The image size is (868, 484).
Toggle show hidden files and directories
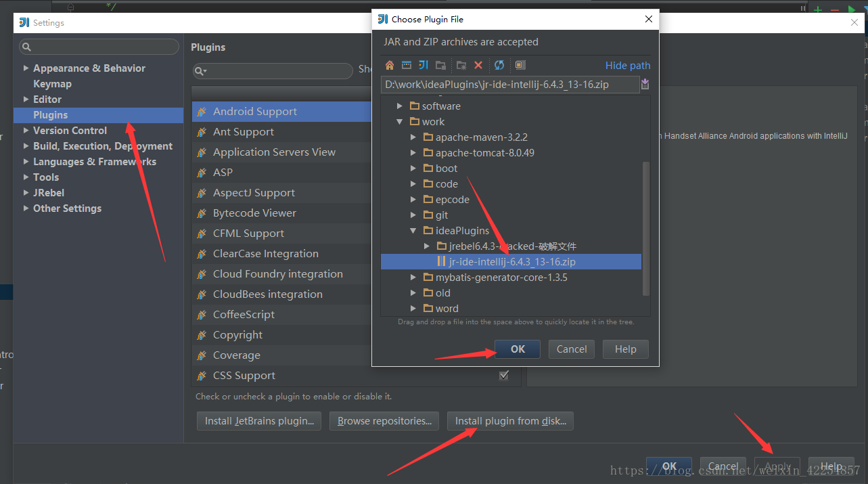(x=520, y=65)
